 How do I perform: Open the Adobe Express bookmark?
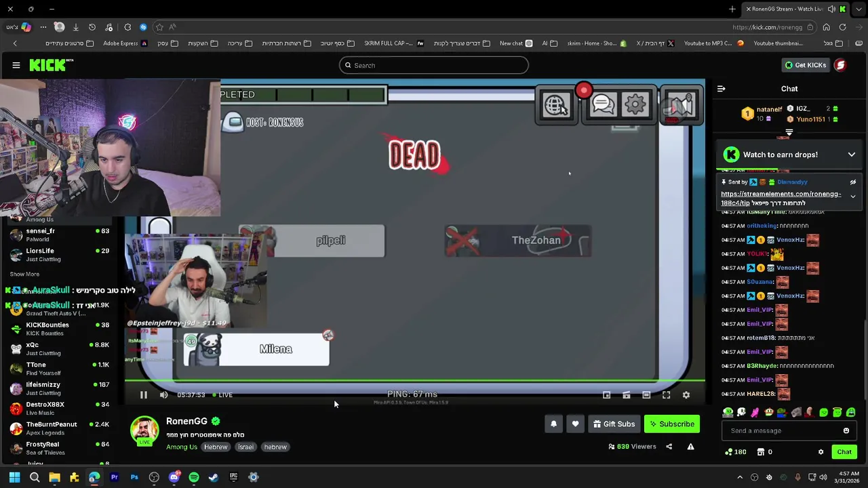(125, 43)
